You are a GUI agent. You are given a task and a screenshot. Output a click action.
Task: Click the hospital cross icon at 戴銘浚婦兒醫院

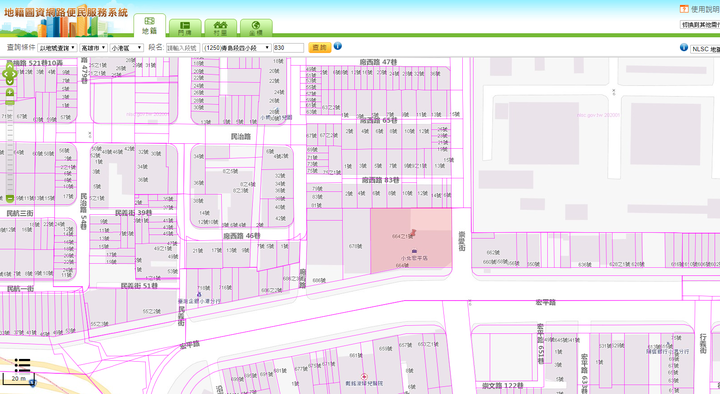[364, 376]
